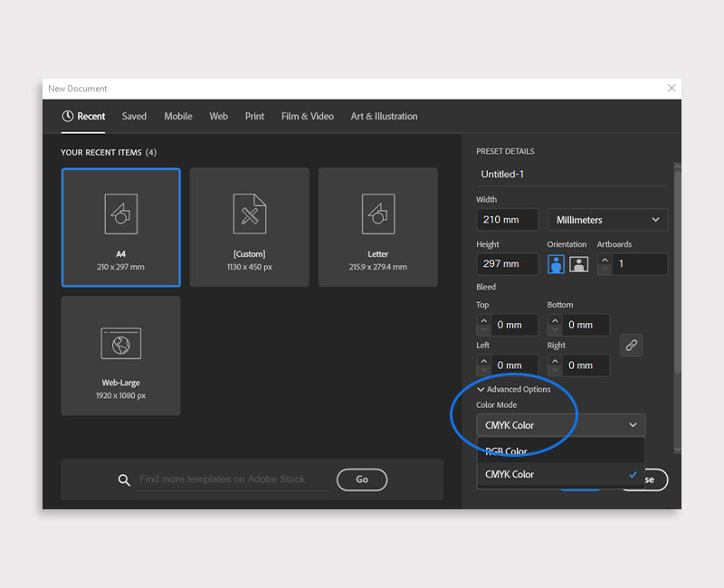This screenshot has width=724, height=588.
Task: Collapse the Advanced Options section
Action: click(513, 390)
